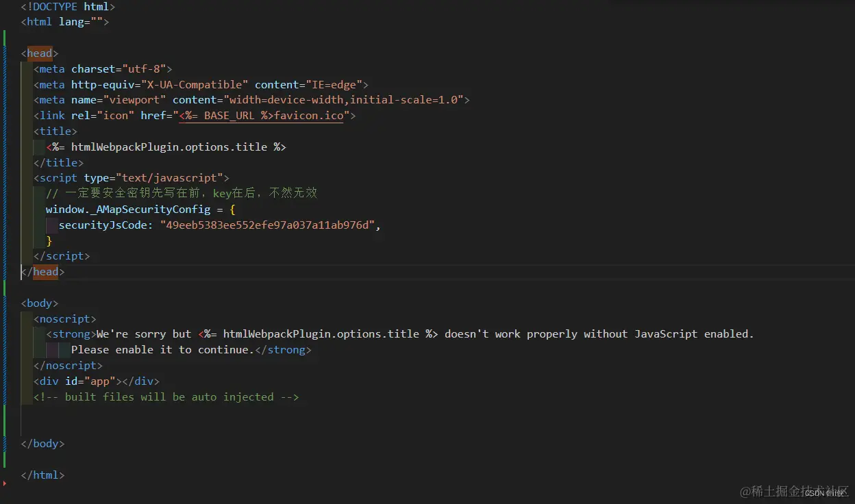Click the We're sorry strong text line
The height and width of the screenshot is (504, 855).
400,334
